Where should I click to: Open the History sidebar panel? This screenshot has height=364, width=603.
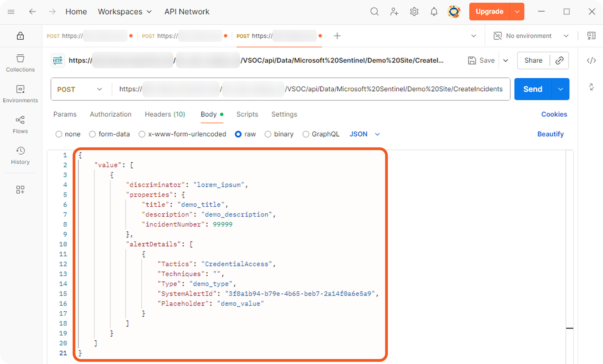pyautogui.click(x=20, y=155)
